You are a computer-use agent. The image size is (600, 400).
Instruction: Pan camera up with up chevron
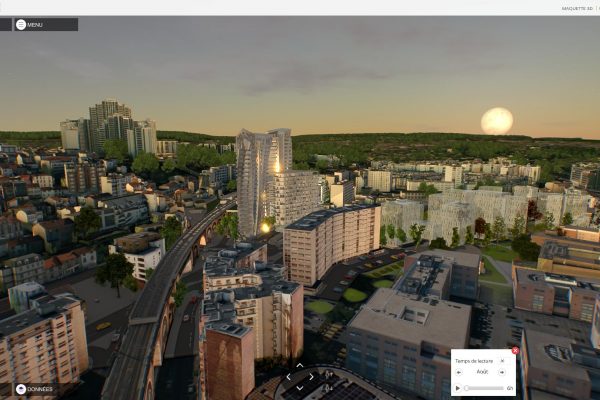coord(300,366)
